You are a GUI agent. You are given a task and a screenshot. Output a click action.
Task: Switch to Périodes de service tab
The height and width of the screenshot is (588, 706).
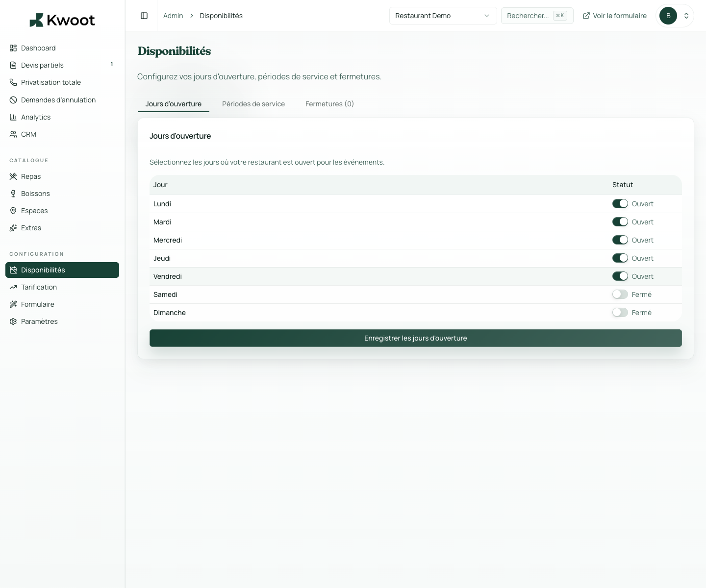pos(253,104)
